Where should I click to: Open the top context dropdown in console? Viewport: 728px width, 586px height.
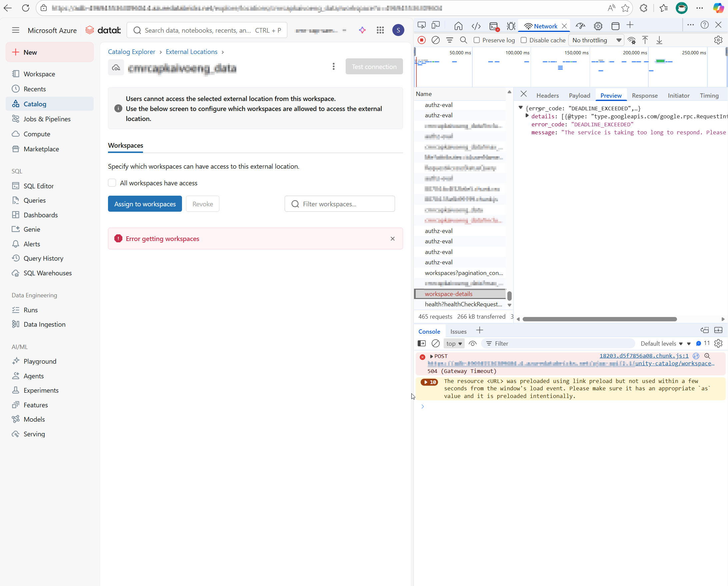pyautogui.click(x=454, y=343)
